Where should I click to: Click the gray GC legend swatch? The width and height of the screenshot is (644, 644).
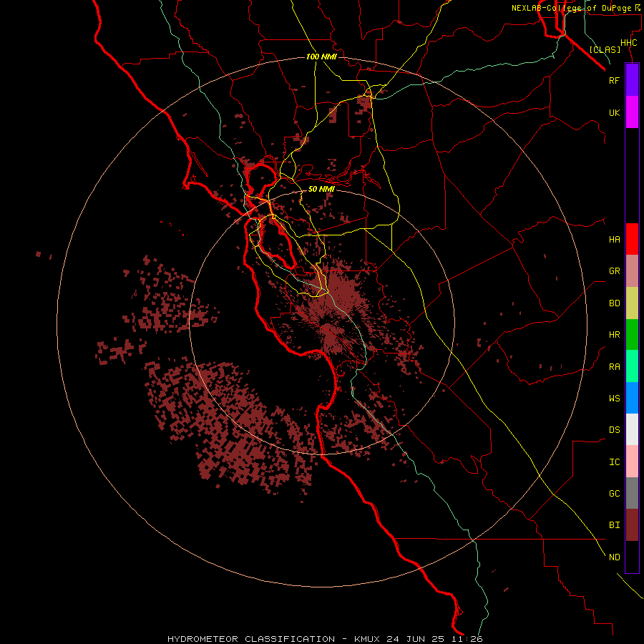[x=632, y=493]
